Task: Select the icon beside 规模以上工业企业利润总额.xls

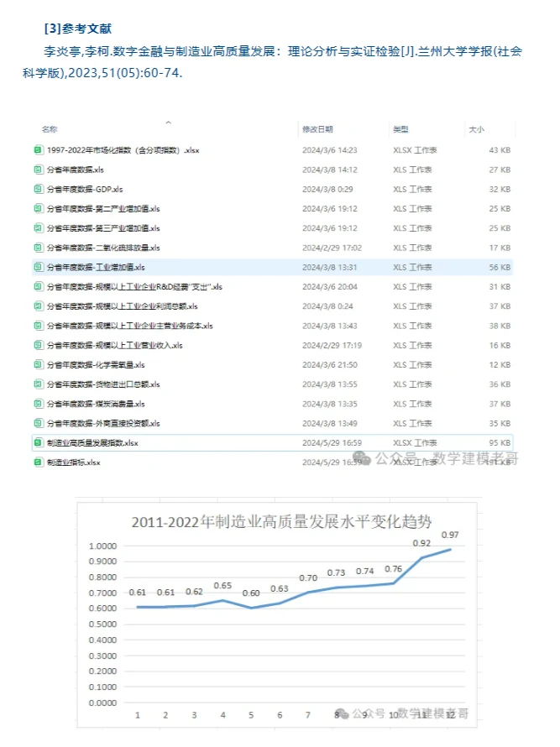Action: click(38, 306)
